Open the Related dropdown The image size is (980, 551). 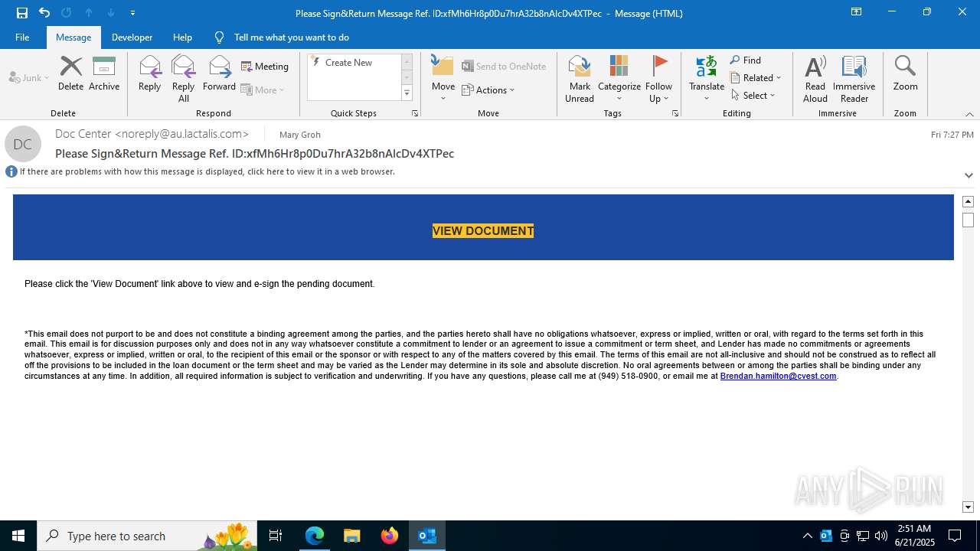click(756, 78)
